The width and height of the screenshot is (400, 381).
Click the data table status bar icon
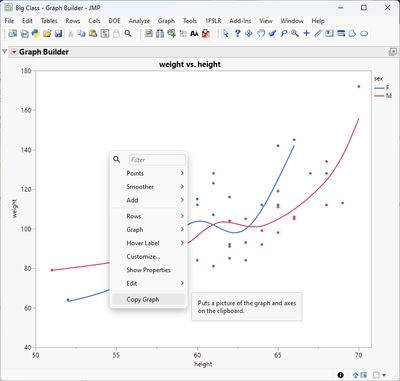pyautogui.click(x=363, y=375)
